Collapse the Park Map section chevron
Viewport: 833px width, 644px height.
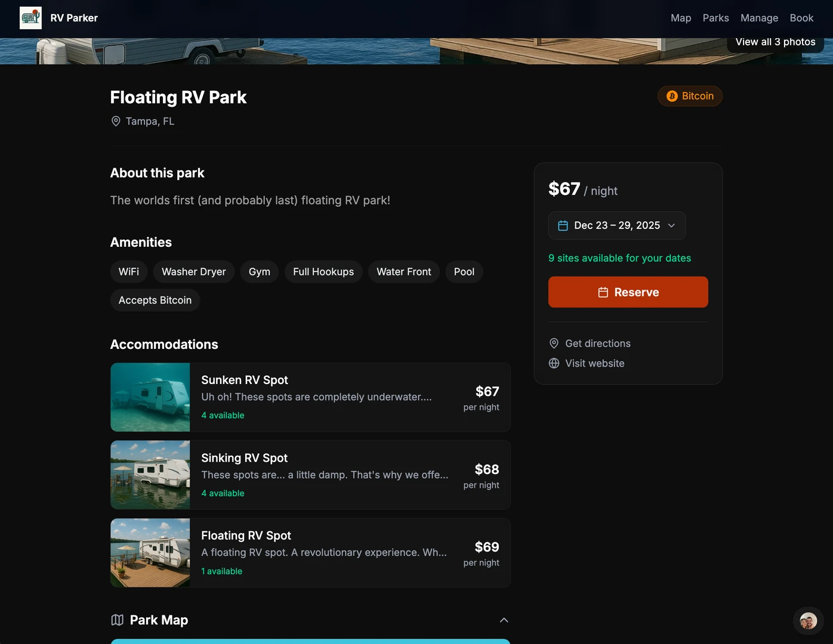tap(504, 620)
